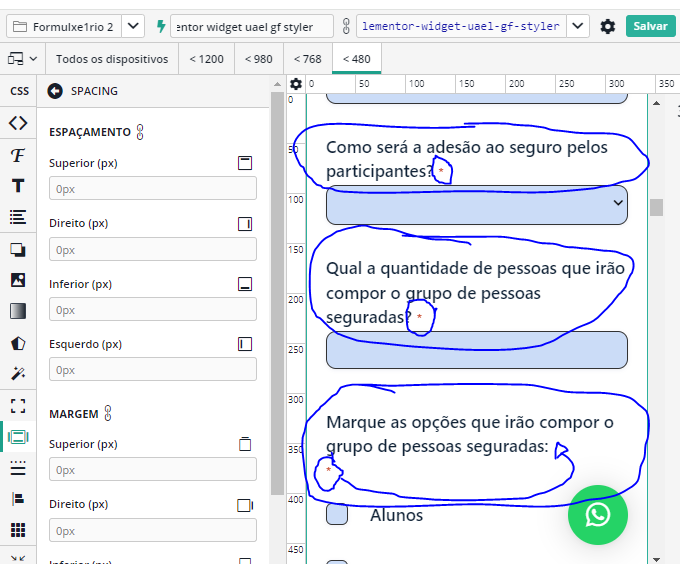
Task: Open the Gradient properties icon
Action: [x=18, y=311]
